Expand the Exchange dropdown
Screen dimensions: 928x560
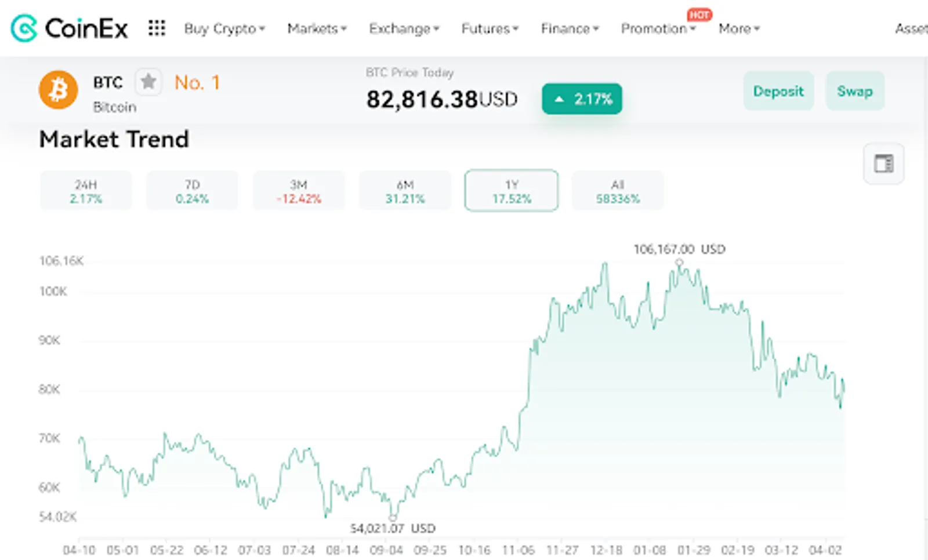(404, 28)
